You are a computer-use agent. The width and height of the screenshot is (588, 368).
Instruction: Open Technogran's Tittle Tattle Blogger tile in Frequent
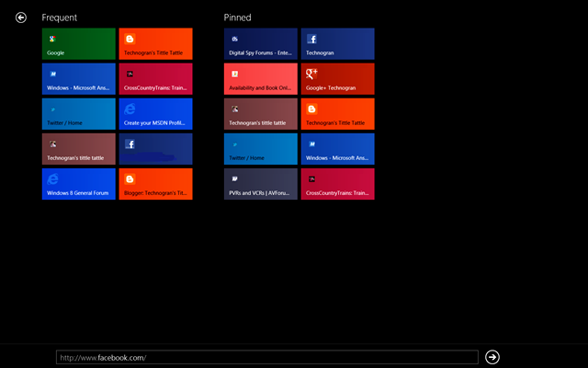pyautogui.click(x=155, y=43)
